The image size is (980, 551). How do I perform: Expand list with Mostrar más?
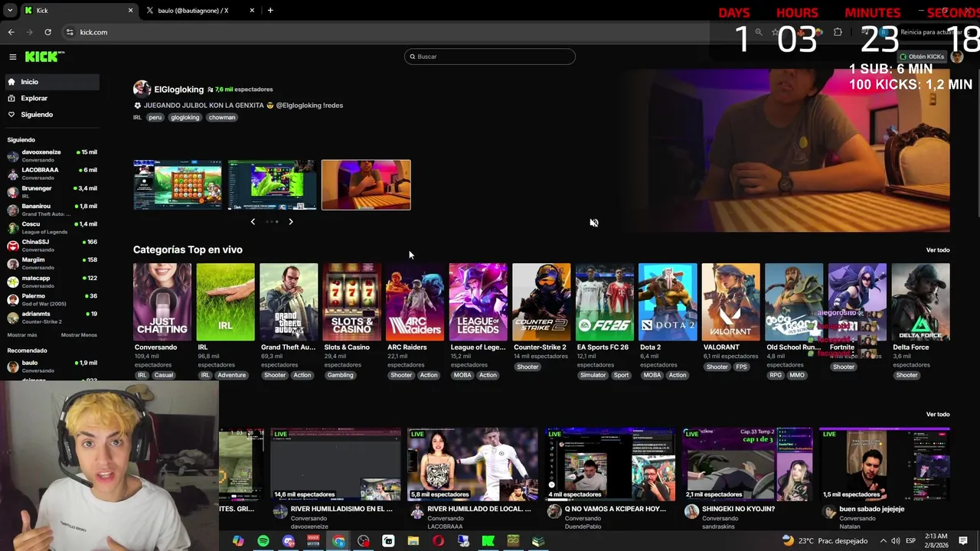click(x=22, y=335)
